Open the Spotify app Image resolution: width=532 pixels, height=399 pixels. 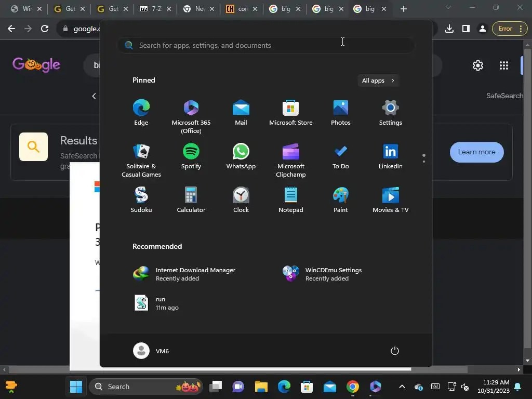pyautogui.click(x=191, y=156)
